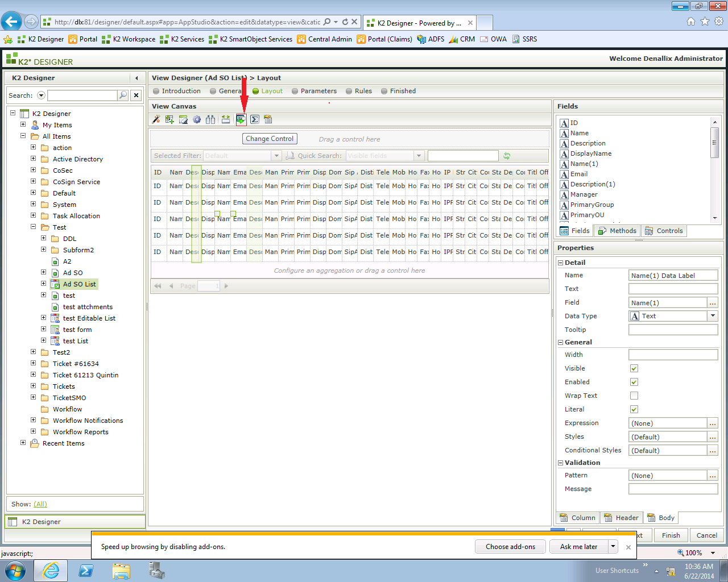This screenshot has width=728, height=582.
Task: Check the Wrap Text checkbox
Action: click(x=634, y=396)
